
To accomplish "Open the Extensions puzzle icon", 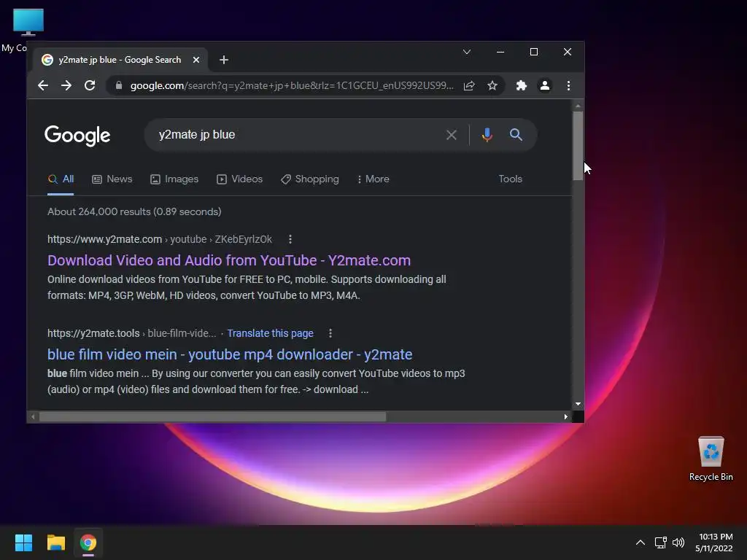I will click(x=521, y=86).
